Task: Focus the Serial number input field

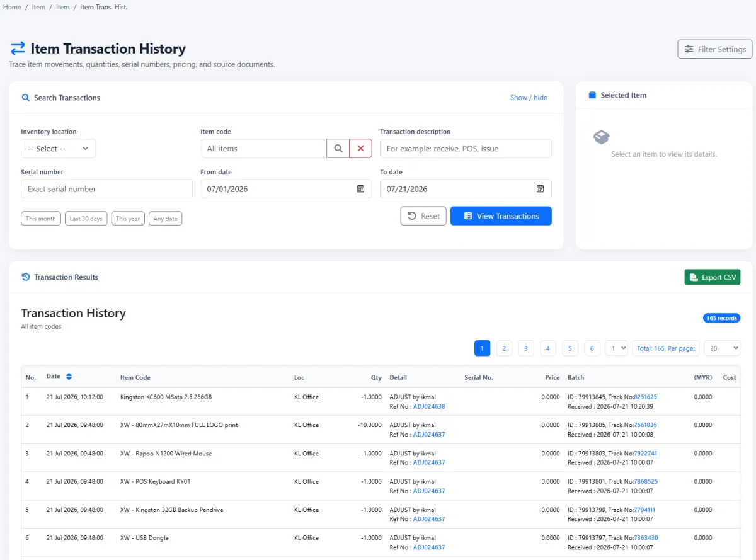Action: (x=106, y=189)
